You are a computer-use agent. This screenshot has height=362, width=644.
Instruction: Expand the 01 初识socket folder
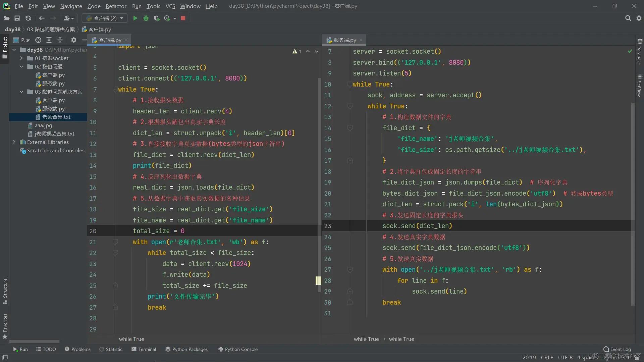click(22, 58)
